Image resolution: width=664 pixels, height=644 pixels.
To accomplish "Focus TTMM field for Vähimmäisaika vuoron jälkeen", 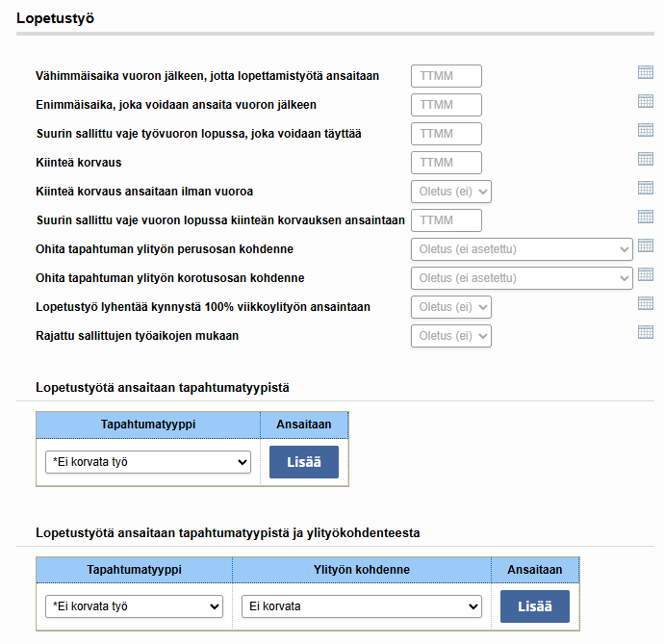I will [x=447, y=76].
